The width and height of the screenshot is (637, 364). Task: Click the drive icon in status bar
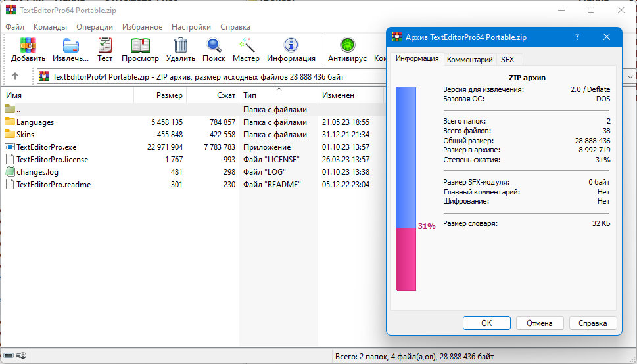coord(9,356)
